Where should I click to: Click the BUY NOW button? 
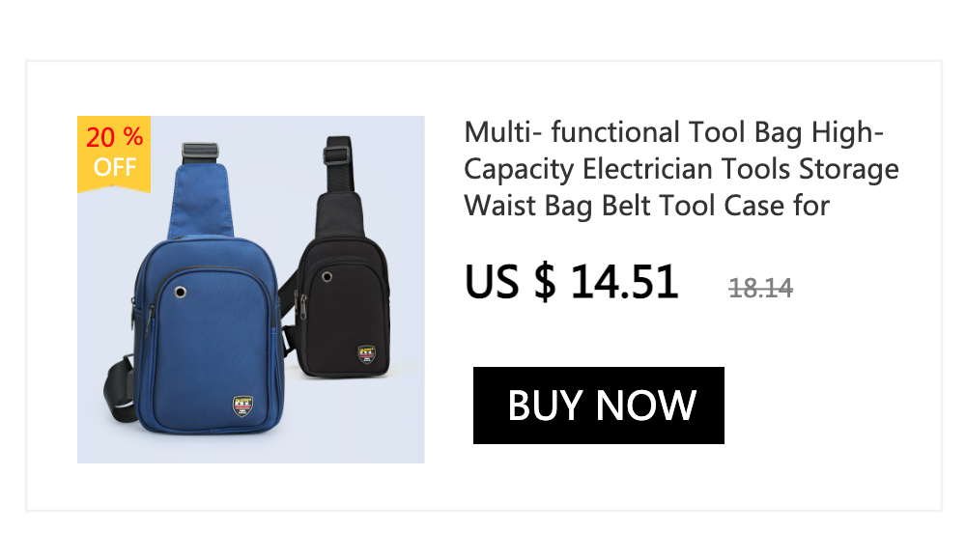pos(598,406)
